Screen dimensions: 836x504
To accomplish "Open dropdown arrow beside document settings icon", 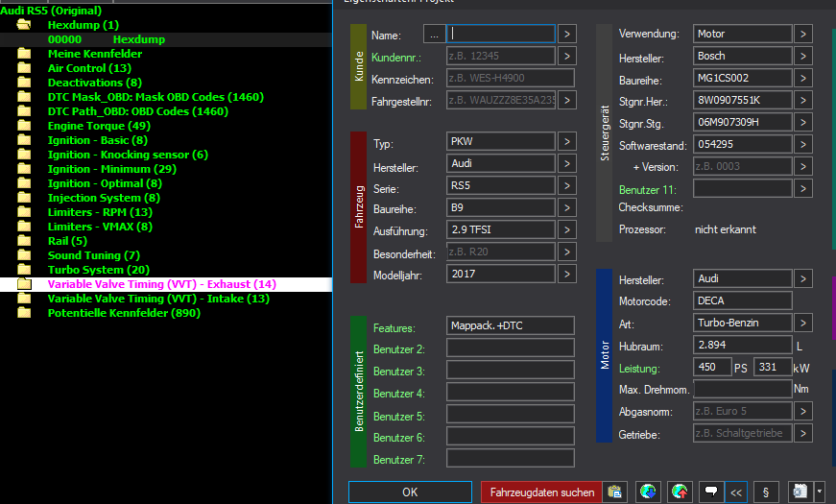I will 819,492.
